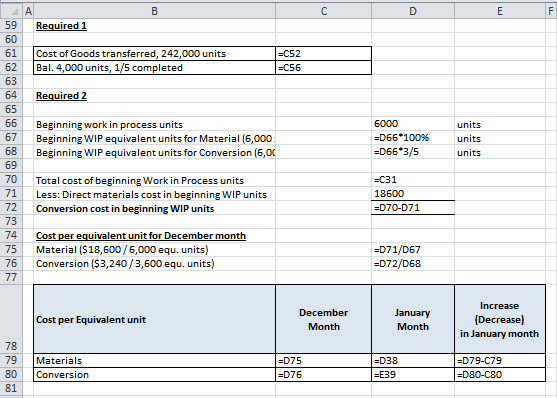Select the cell with value 6000
This screenshot has width=557, height=398.
[413, 124]
